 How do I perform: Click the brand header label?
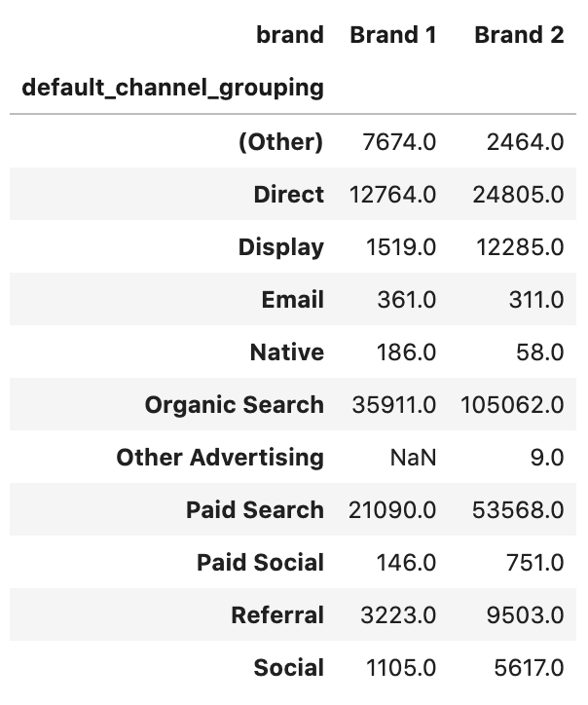click(x=289, y=35)
